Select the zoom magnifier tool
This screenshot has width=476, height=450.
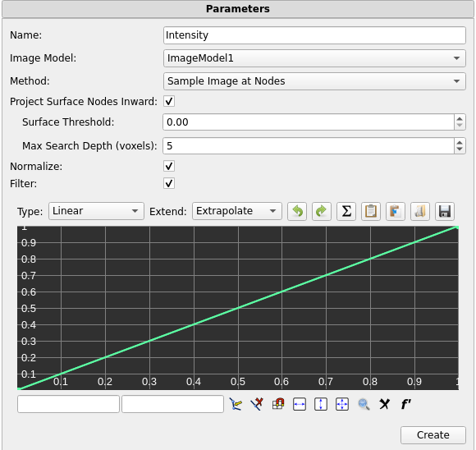pos(364,404)
